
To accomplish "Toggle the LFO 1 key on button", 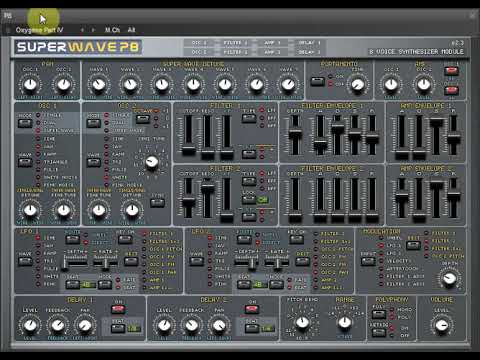I will [x=125, y=240].
